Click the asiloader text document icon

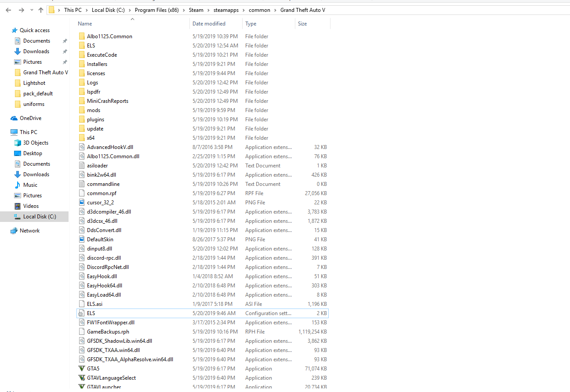[82, 166]
